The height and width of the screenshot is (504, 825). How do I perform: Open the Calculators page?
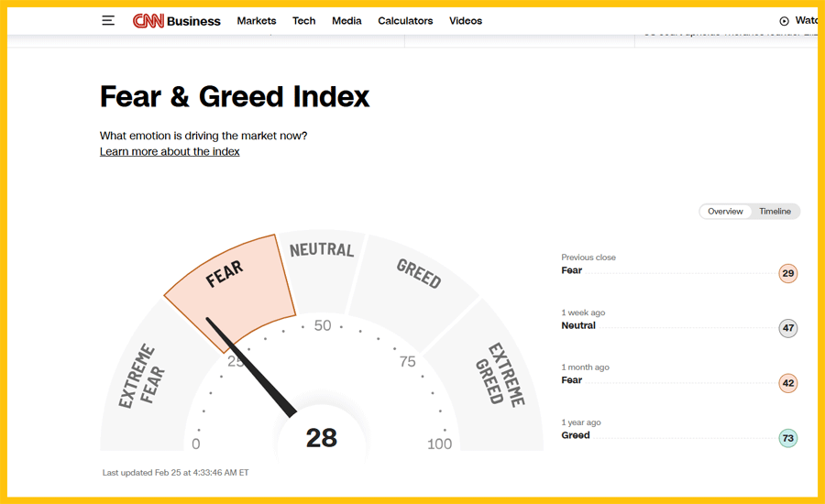point(405,20)
